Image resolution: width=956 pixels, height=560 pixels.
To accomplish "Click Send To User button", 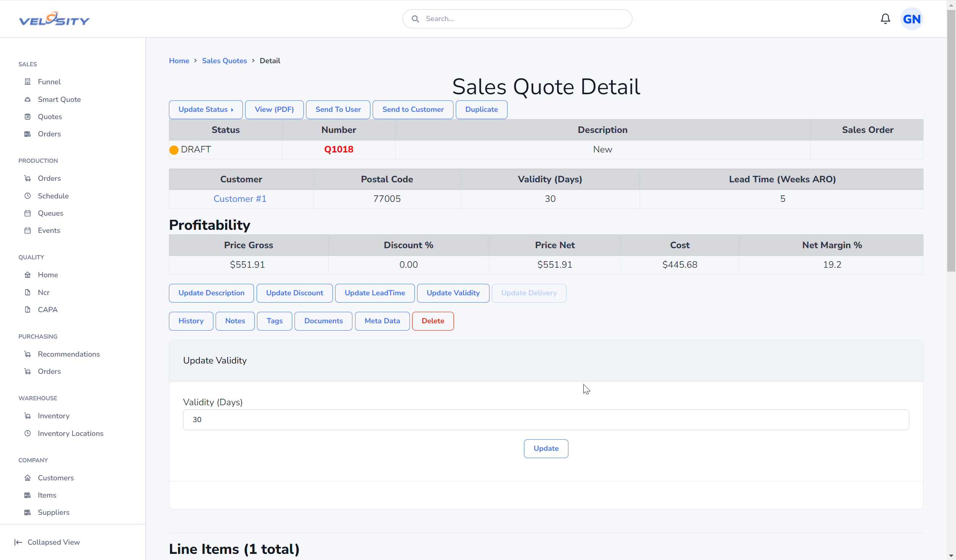I will 338,110.
